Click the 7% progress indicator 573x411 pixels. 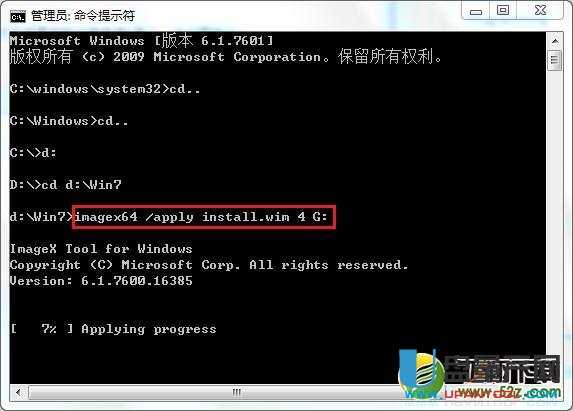(49, 328)
